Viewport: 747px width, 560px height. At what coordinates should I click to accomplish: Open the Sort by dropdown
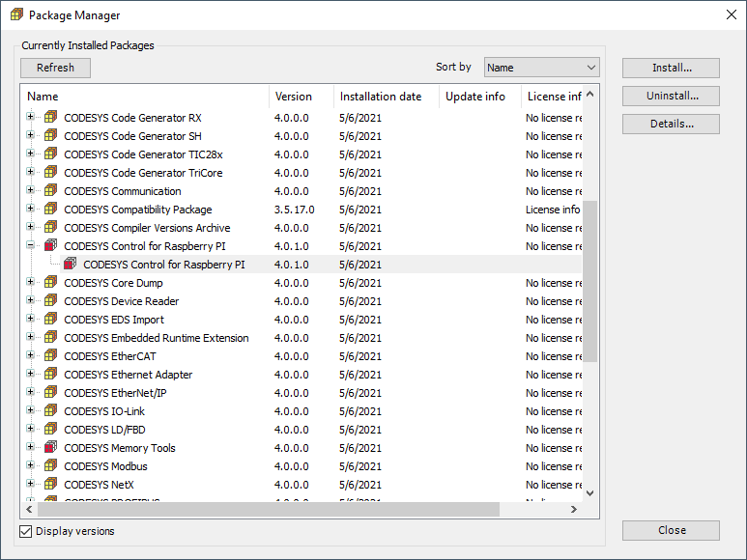[x=541, y=68]
